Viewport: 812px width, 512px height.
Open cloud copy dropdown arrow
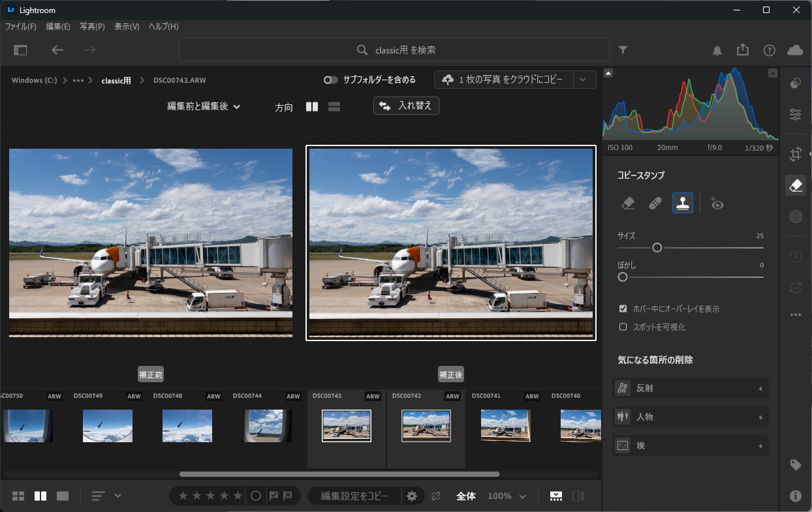coord(584,80)
